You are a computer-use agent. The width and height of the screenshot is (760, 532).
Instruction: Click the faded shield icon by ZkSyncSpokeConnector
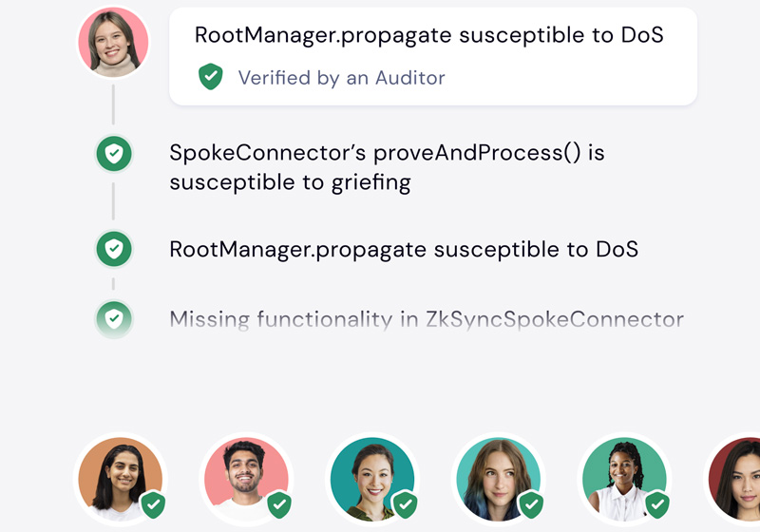[114, 318]
